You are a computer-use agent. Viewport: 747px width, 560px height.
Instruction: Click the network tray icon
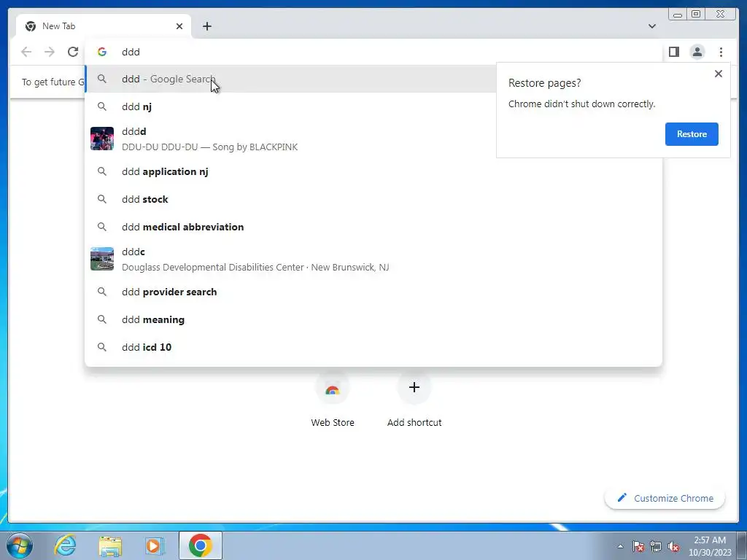[656, 546]
